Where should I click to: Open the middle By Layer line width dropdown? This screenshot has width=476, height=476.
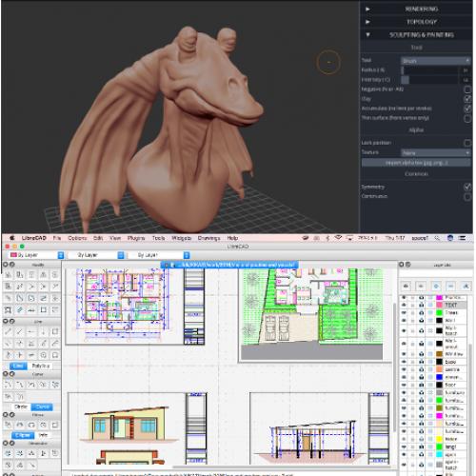(x=97, y=255)
